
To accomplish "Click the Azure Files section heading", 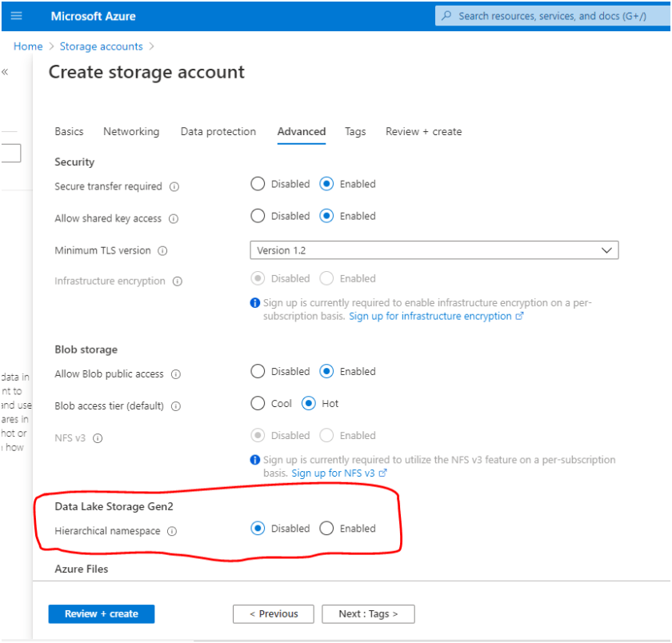I will pos(82,569).
